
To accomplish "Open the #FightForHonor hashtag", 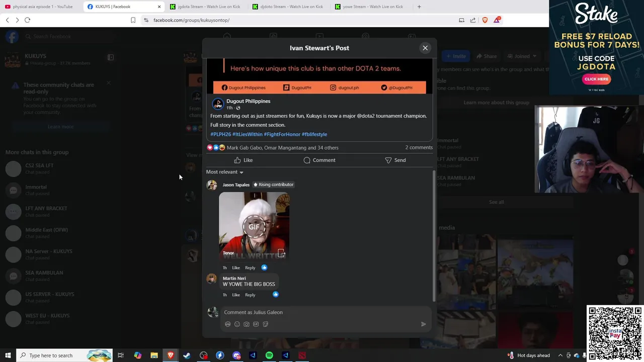I will [282, 134].
